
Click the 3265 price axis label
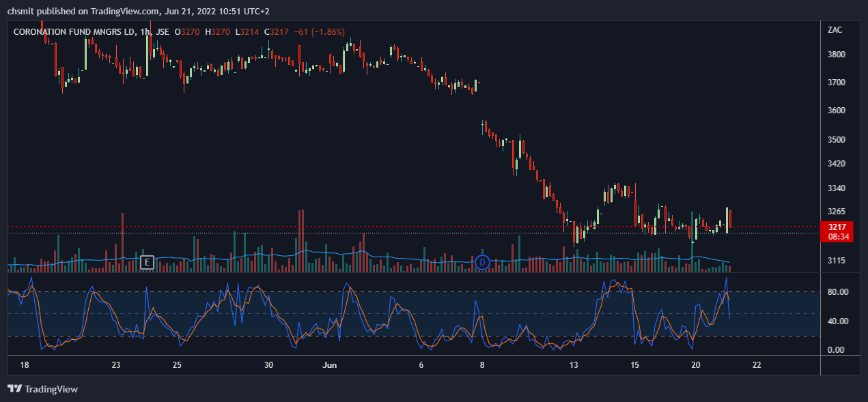[836, 212]
